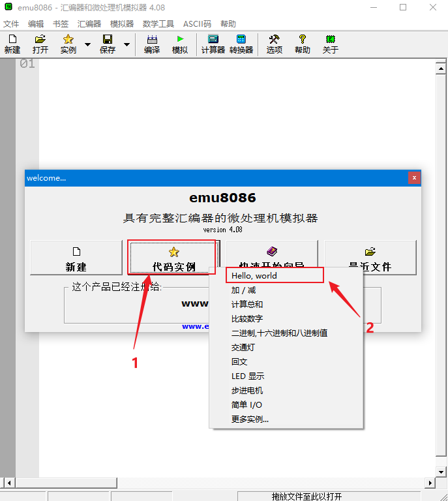Open a file with the 打开 toolbar icon
The image size is (448, 501).
click(40, 44)
